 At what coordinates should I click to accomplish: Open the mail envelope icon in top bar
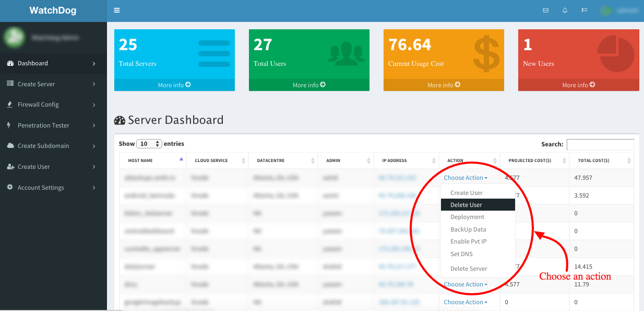(x=546, y=10)
